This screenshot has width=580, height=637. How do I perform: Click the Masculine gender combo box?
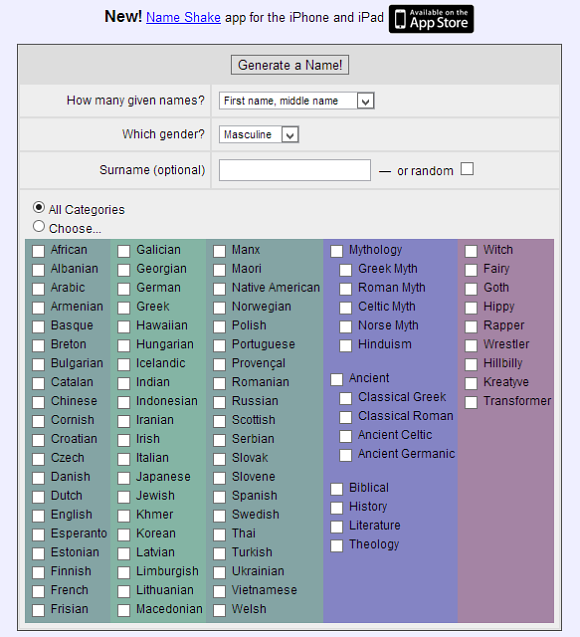click(x=259, y=134)
